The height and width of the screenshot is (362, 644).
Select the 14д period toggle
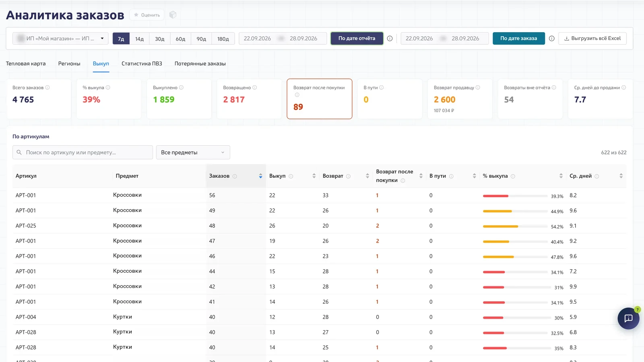tap(139, 39)
